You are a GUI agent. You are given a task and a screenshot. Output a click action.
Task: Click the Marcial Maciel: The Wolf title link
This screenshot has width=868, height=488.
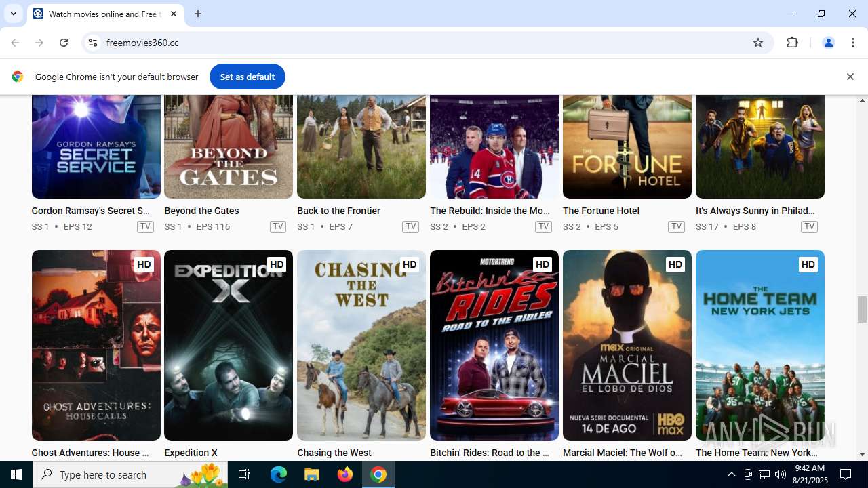tap(623, 453)
